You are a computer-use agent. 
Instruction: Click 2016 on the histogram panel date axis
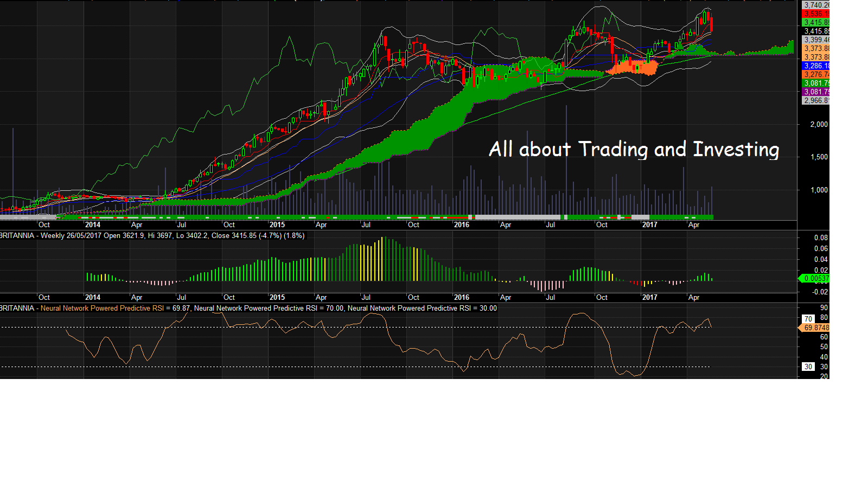tap(462, 298)
